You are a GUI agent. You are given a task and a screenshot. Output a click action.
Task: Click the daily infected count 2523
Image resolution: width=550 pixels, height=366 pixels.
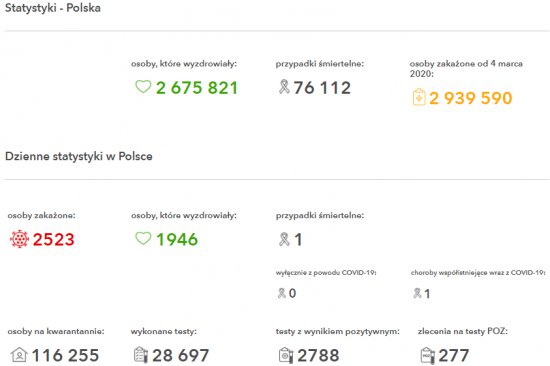[53, 240]
